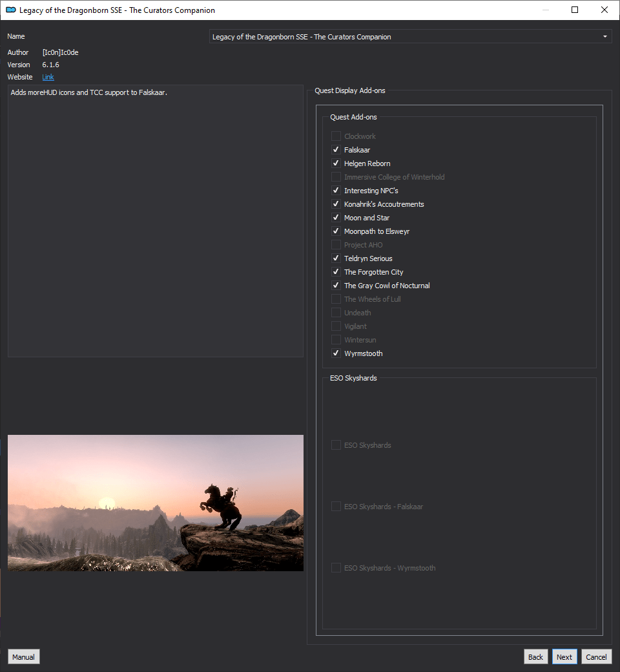620x672 pixels.
Task: Click the Undeath checkbox
Action: click(x=336, y=313)
